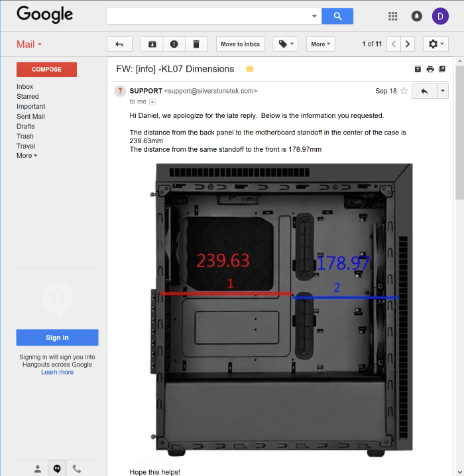Open the Settings gear dropdown
The height and width of the screenshot is (476, 464).
(x=436, y=44)
